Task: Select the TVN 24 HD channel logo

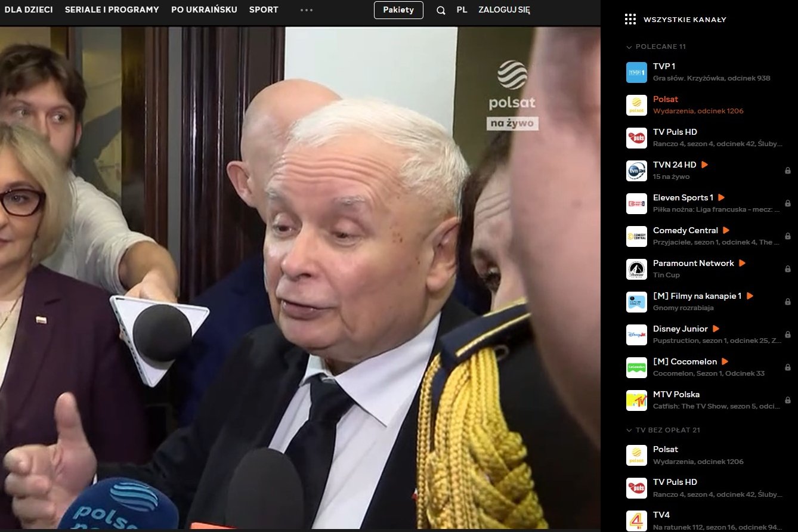Action: (636, 170)
